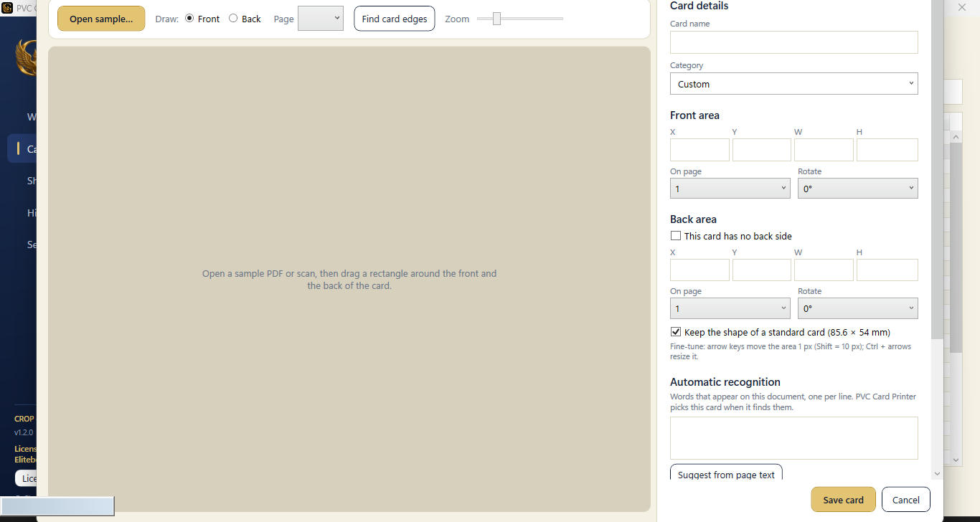This screenshot has width=980, height=522.
Task: Click the Find card edges button
Action: [x=395, y=19]
